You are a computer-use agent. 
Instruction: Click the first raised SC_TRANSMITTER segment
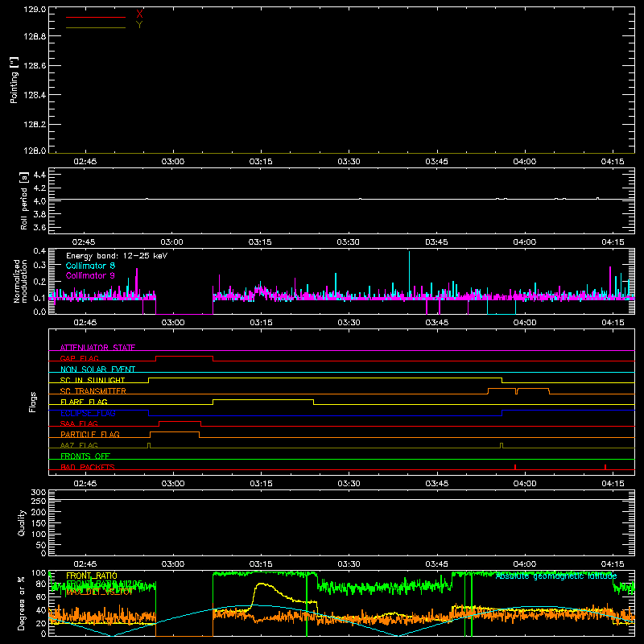[502, 389]
